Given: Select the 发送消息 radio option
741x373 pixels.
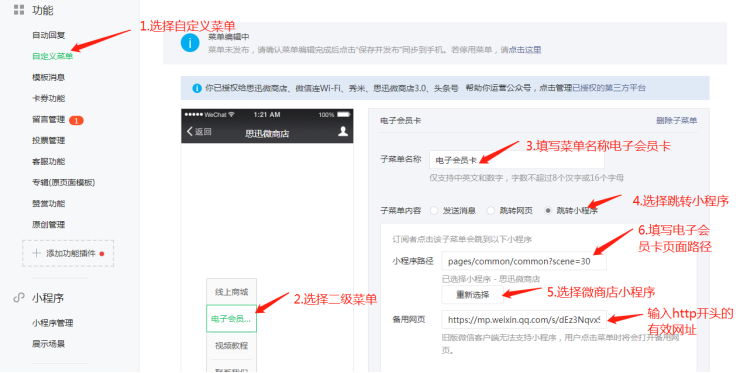Looking at the screenshot, I should [434, 210].
